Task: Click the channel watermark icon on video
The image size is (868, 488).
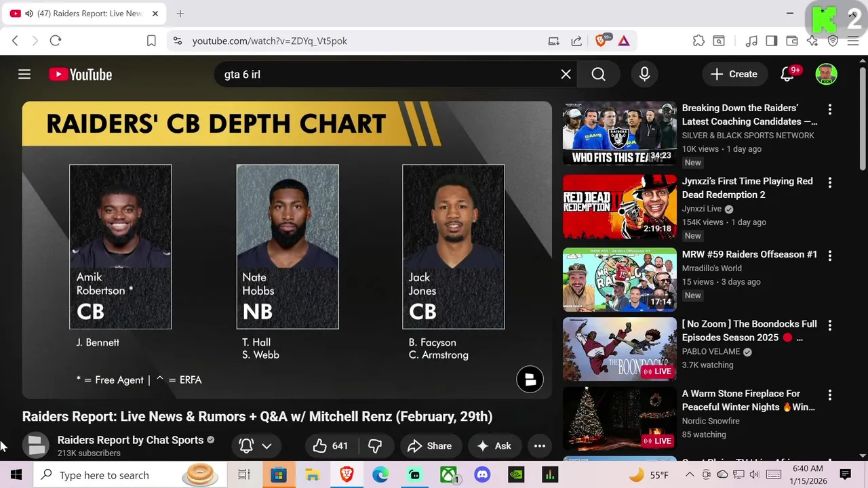Action: pos(530,380)
